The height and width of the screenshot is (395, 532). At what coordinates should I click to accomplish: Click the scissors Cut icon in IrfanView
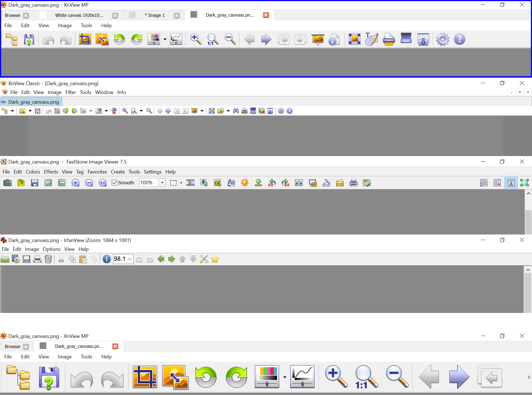click(61, 259)
